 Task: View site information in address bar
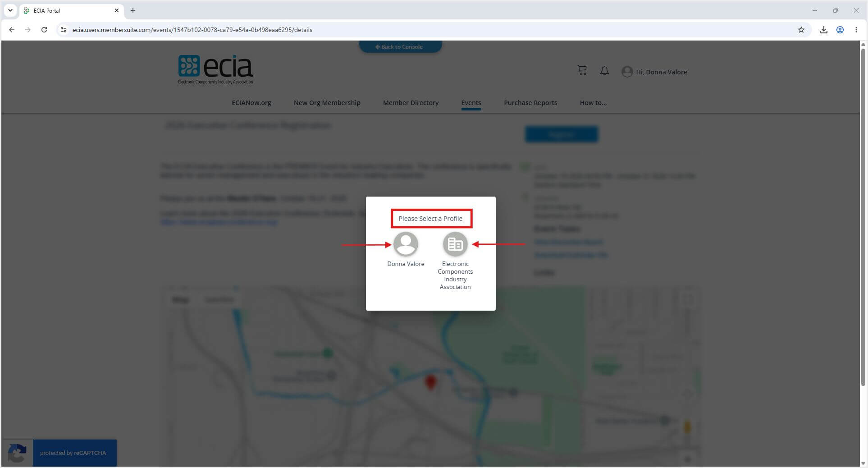point(64,30)
